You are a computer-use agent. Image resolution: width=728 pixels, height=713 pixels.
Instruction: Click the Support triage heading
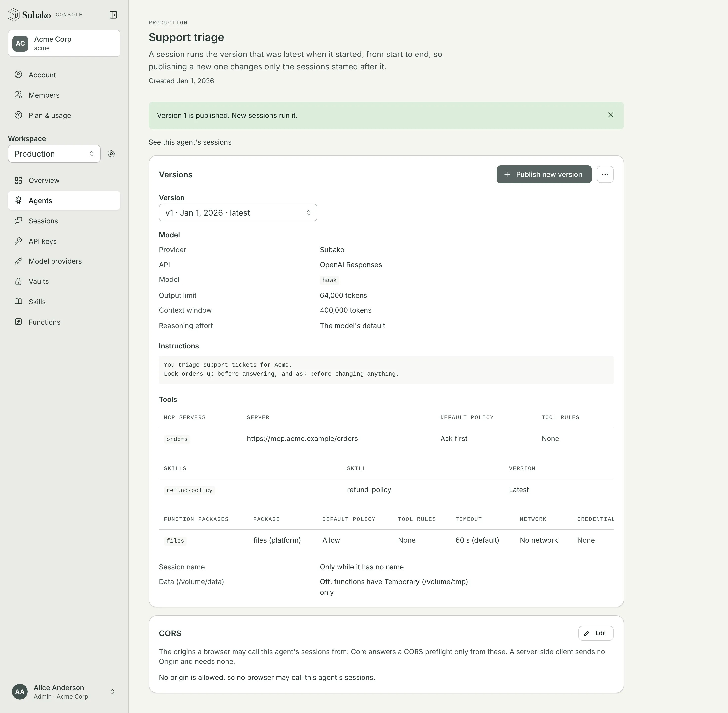click(186, 37)
